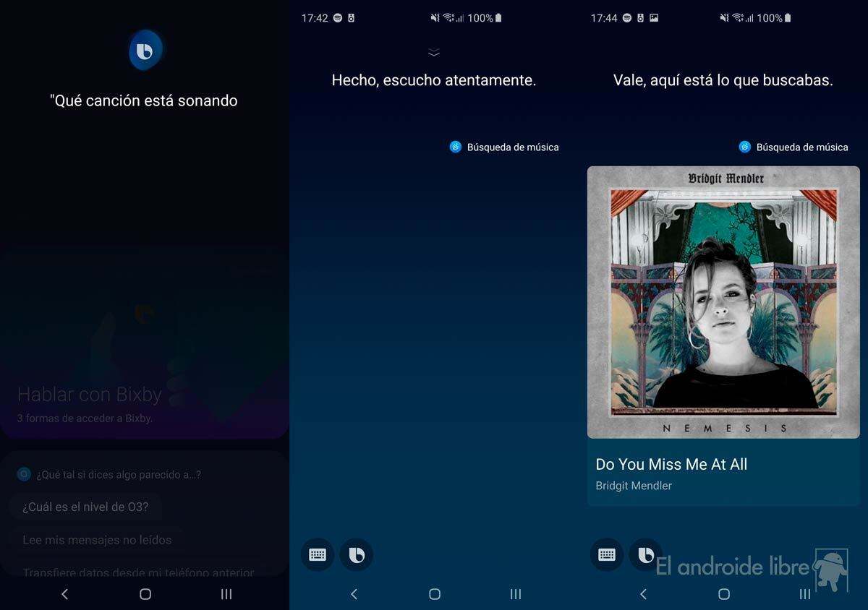Open keyboard input below the song result
The height and width of the screenshot is (610, 868).
606,555
